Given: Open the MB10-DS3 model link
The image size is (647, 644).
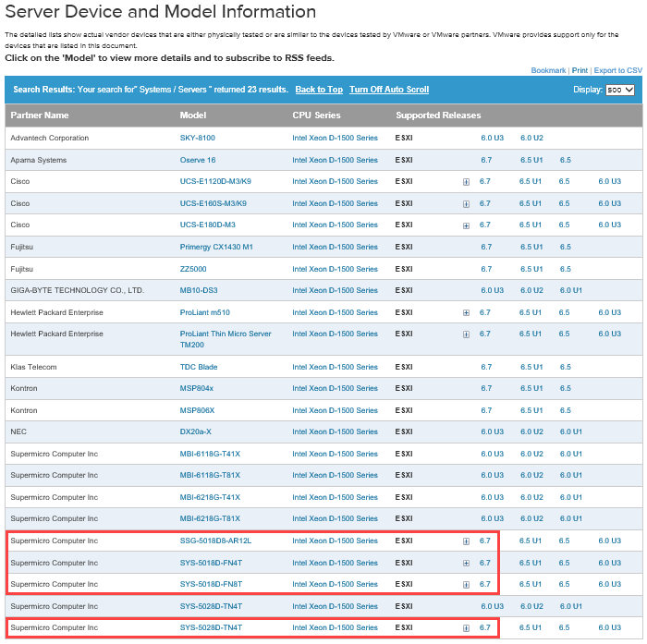Looking at the screenshot, I should pos(199,290).
